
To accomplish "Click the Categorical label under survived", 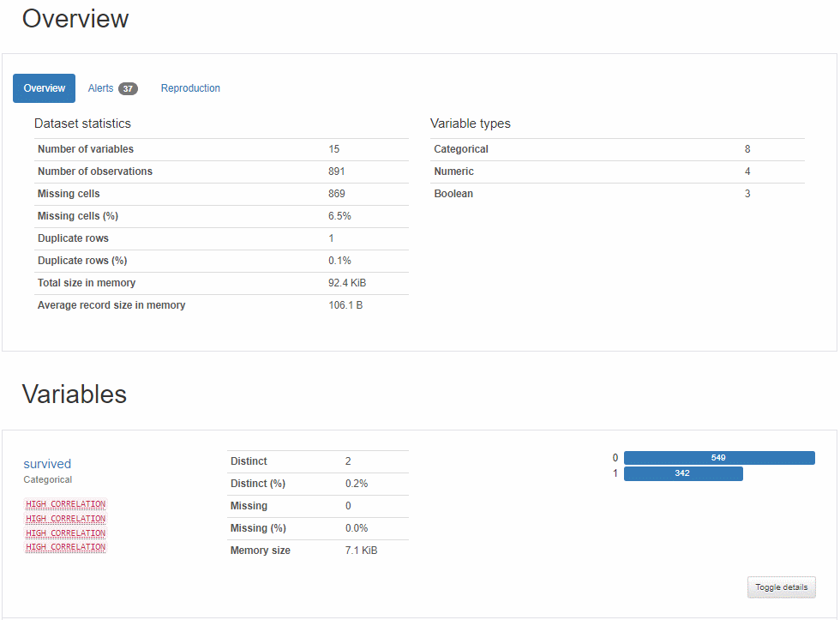I will point(48,479).
